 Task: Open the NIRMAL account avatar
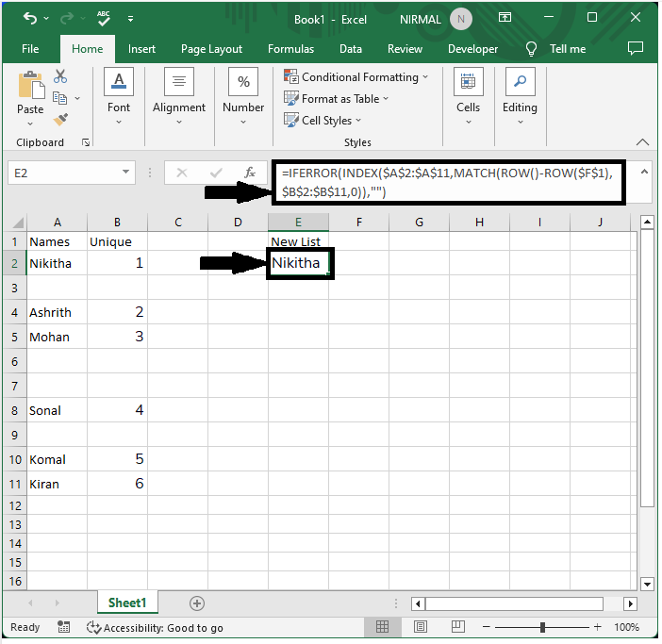coord(460,19)
